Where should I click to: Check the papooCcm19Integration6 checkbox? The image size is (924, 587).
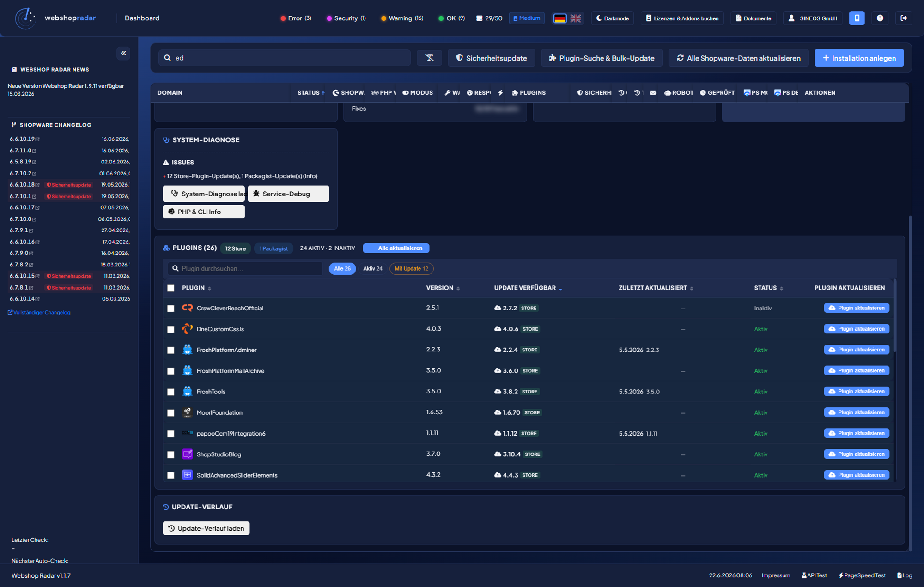(x=171, y=434)
